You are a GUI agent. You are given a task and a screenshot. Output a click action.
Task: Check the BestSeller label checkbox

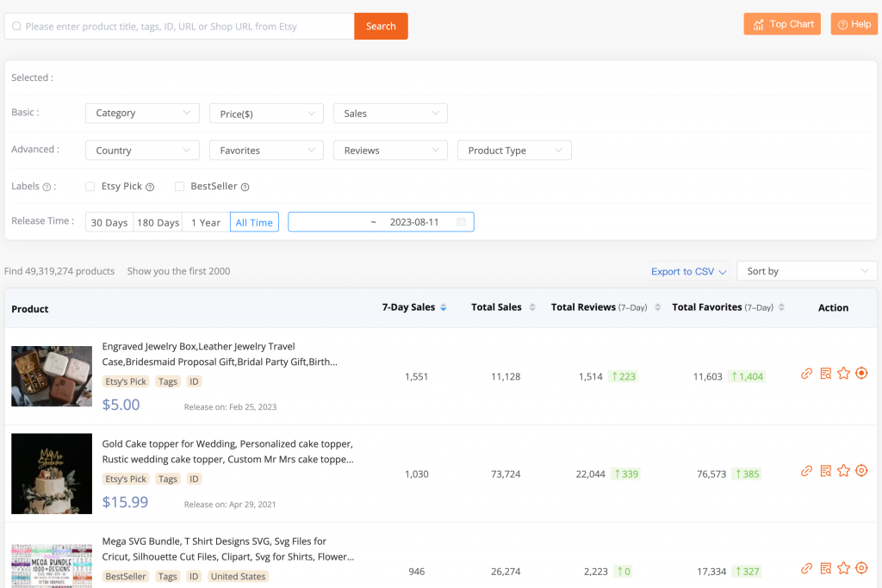coord(179,186)
